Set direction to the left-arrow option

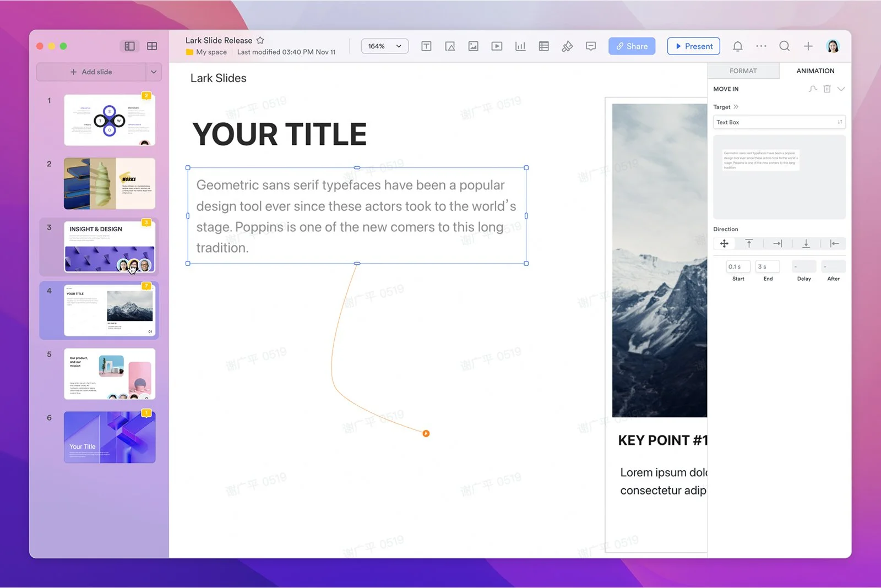click(x=835, y=243)
